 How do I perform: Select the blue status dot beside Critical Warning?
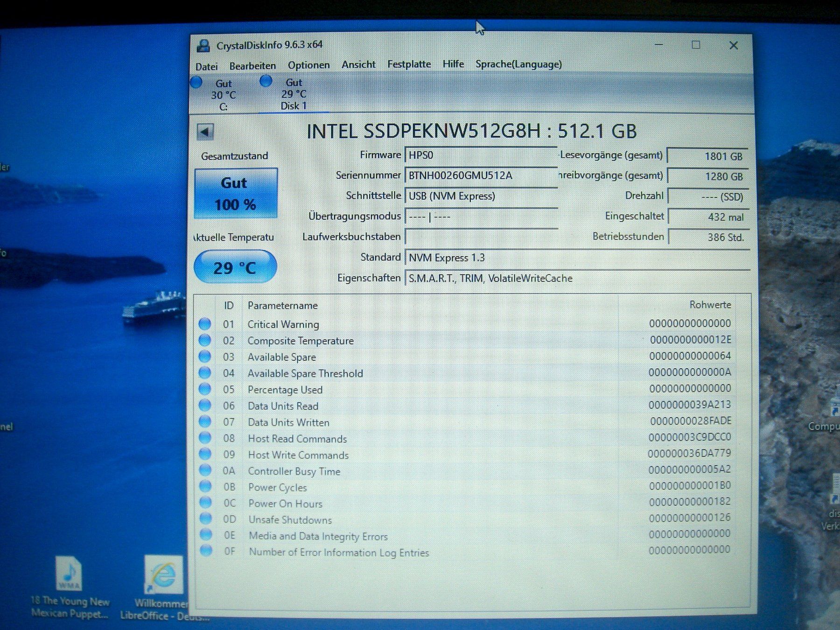(205, 323)
